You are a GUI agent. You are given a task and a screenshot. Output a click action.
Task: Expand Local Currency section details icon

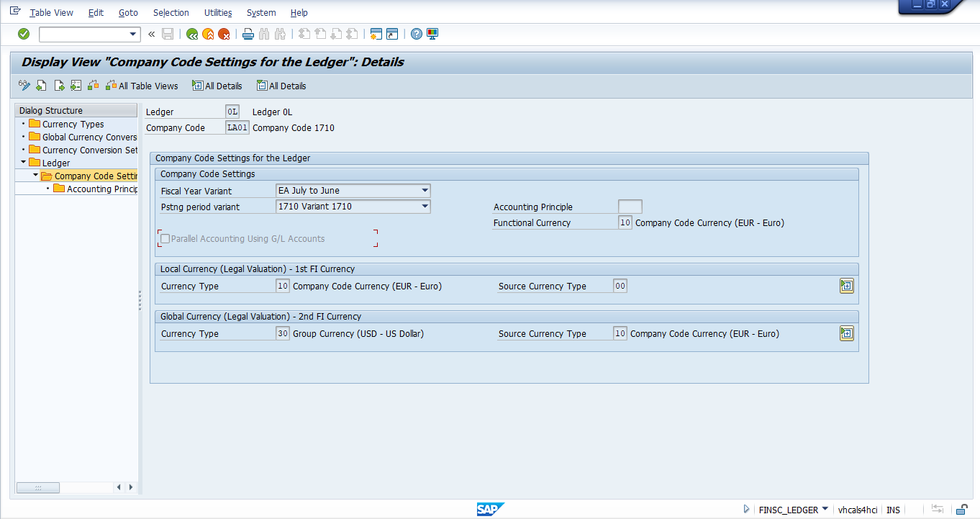tap(847, 286)
